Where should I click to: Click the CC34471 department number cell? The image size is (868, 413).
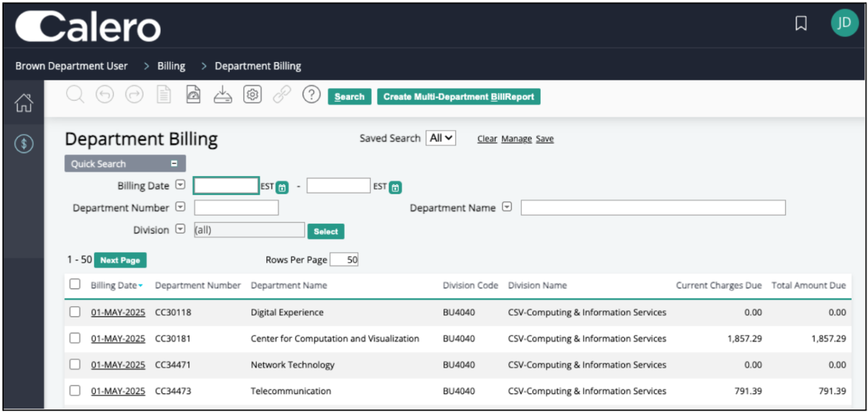point(173,365)
